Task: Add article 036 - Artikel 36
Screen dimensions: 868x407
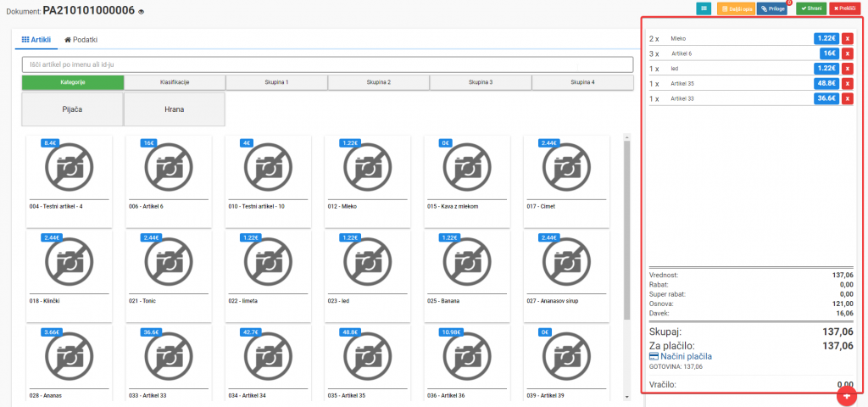Action: [467, 363]
